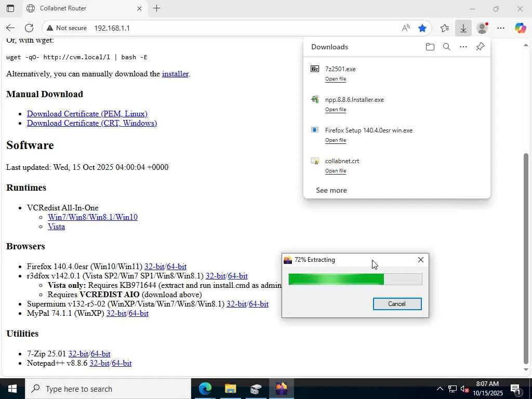
Task: Open file link under npp.8.8.6.Installer.exe
Action: pos(336,109)
